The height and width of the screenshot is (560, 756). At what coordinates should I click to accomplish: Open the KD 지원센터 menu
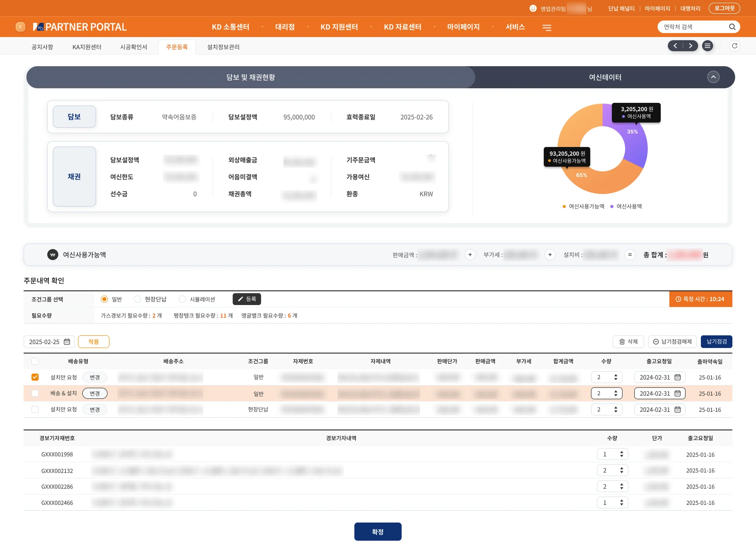339,27
